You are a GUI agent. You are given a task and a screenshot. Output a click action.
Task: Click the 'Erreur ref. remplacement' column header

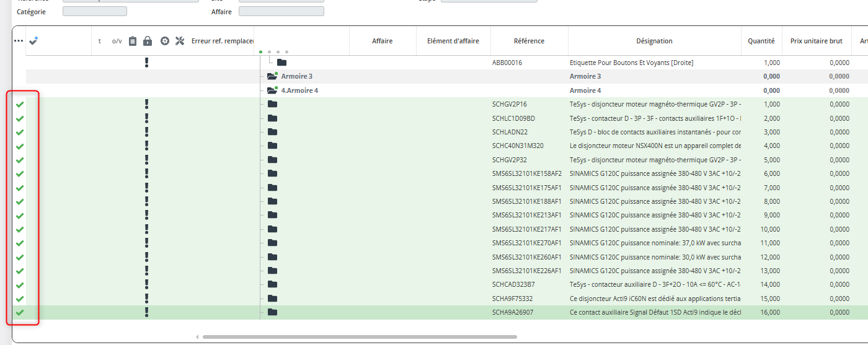(223, 41)
